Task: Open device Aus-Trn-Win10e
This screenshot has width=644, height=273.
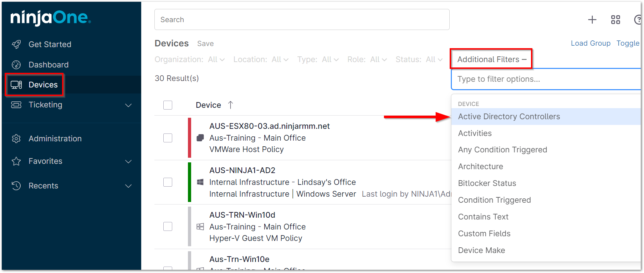Action: (239, 259)
